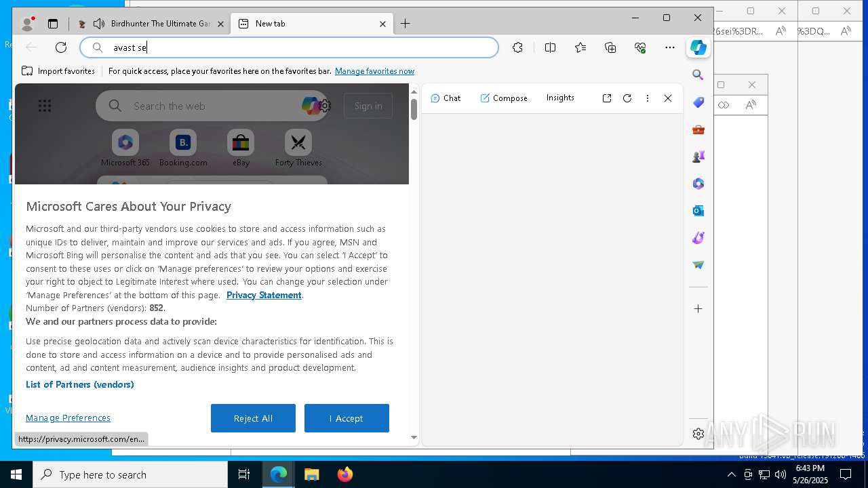Click Import favorites
The width and height of the screenshot is (868, 488).
click(58, 71)
